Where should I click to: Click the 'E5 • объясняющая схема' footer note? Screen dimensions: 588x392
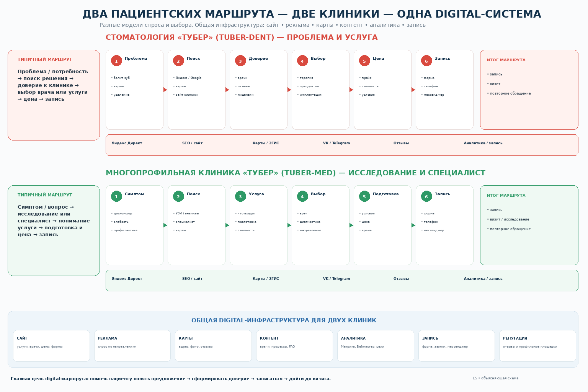point(495,378)
